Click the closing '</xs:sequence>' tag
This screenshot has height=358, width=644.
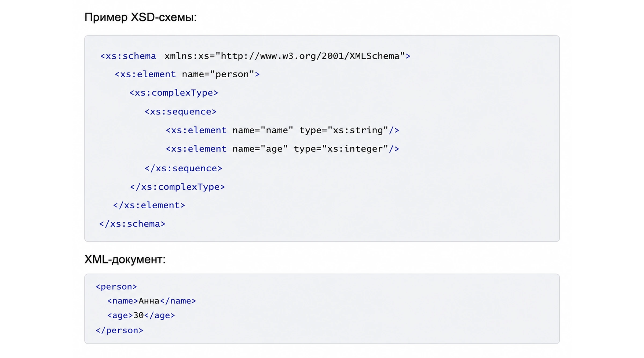(183, 168)
